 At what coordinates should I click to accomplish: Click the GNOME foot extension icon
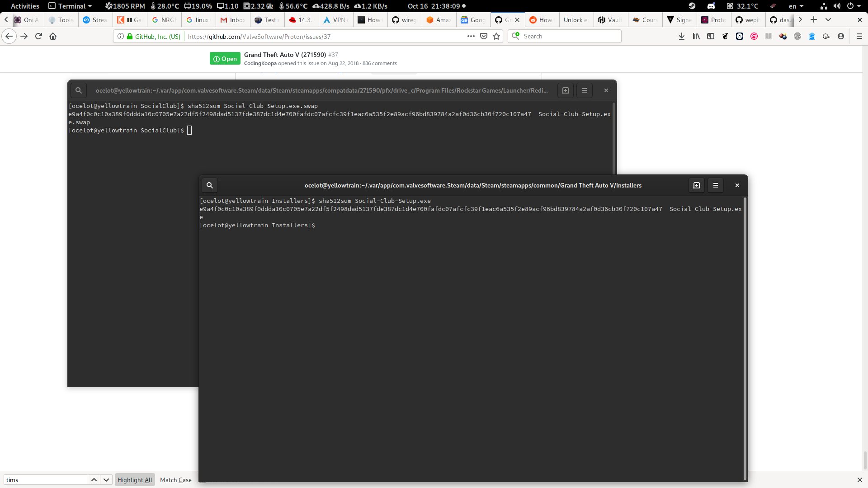pyautogui.click(x=725, y=36)
